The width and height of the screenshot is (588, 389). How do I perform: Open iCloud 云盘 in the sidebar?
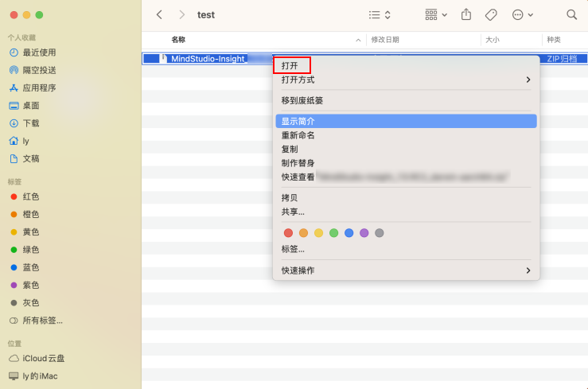pos(37,358)
